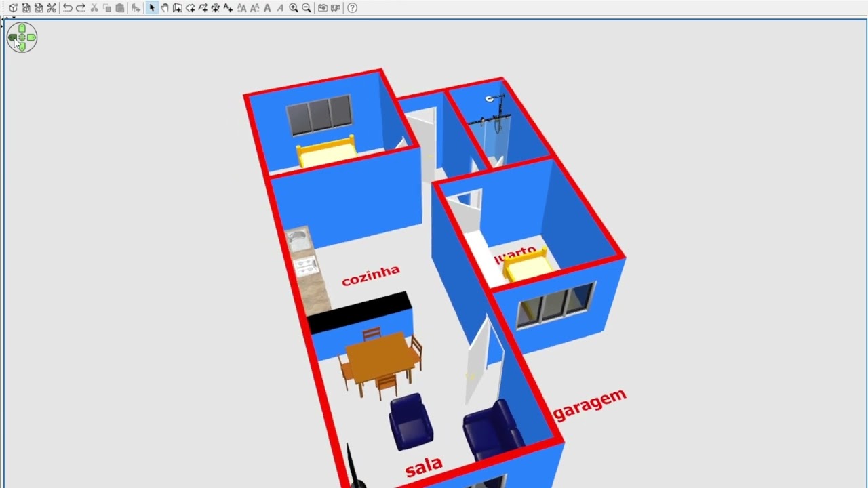This screenshot has height=488, width=868.
Task: Select the 'cozinha' label in 3D view
Action: 371,275
